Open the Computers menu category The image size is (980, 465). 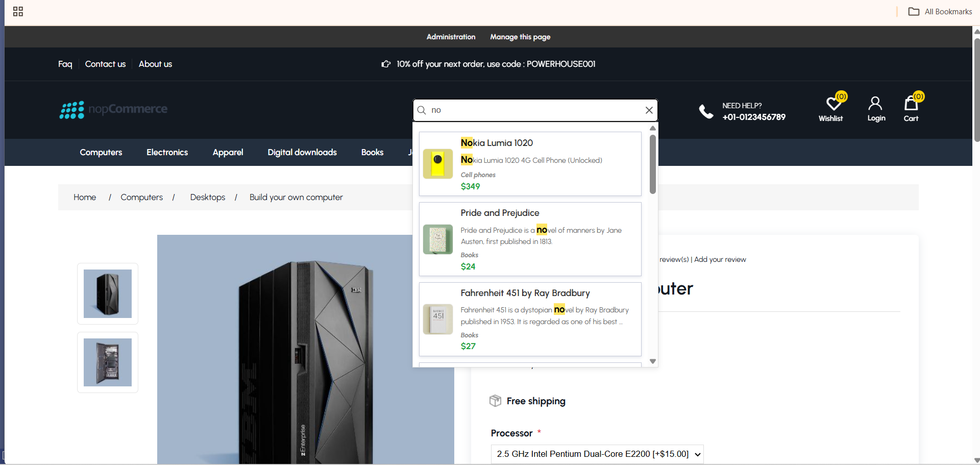[x=101, y=152]
